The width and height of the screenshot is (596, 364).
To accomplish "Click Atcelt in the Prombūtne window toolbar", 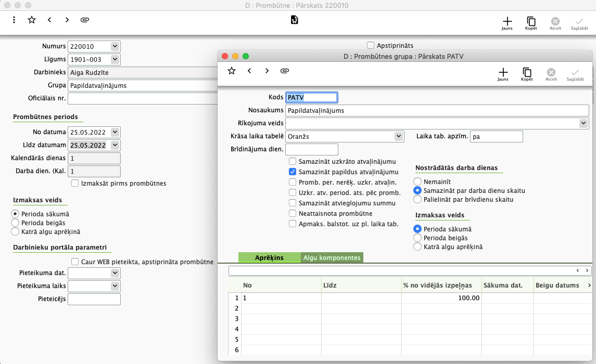I will (x=555, y=23).
